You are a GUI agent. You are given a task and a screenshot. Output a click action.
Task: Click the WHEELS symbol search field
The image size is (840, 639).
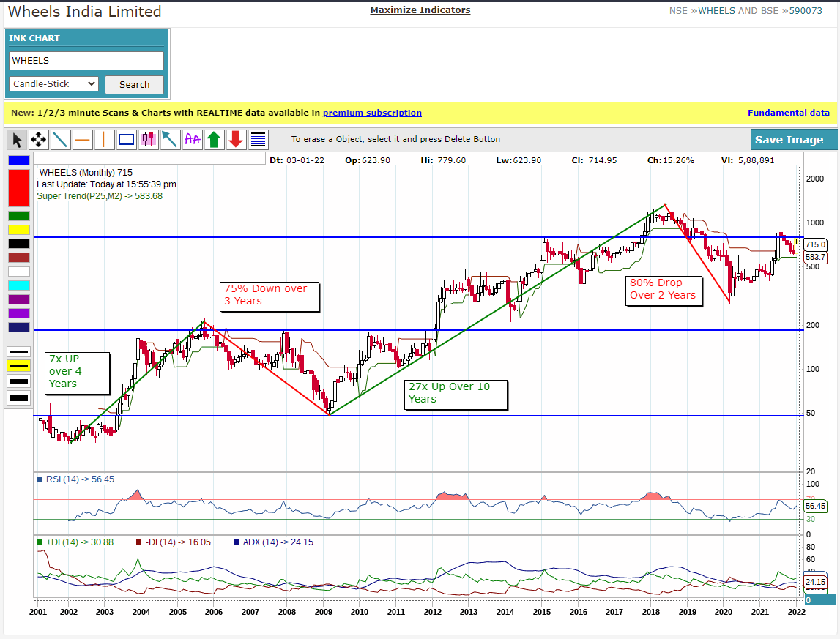86,61
